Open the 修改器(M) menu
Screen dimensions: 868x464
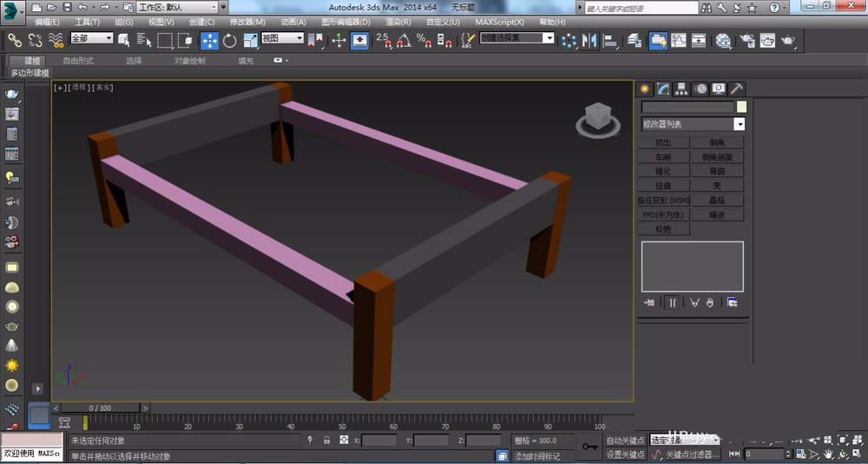pyautogui.click(x=247, y=23)
